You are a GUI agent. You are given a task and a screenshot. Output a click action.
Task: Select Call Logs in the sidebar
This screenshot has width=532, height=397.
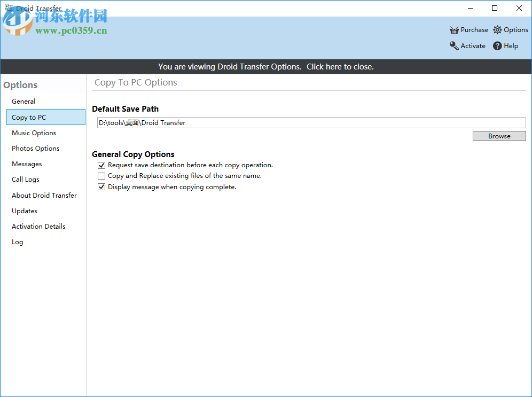(x=26, y=179)
